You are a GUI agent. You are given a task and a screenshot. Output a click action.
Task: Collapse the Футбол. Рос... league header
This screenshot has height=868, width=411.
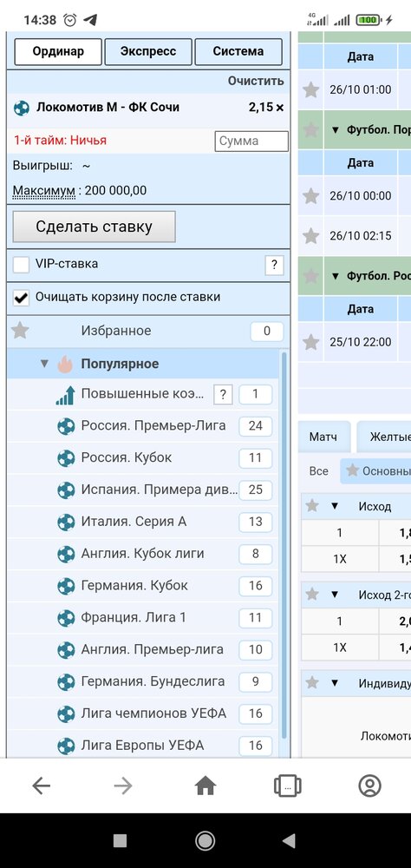click(x=335, y=276)
